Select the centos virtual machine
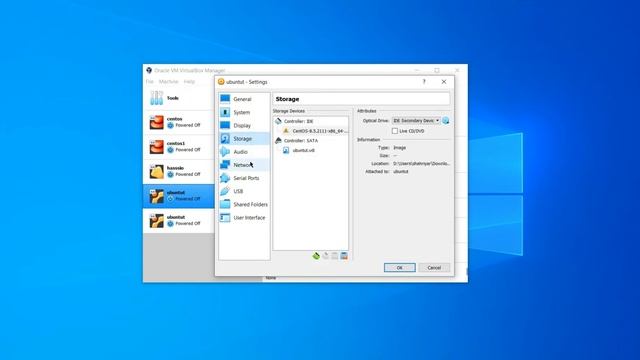The height and width of the screenshot is (360, 640). [178, 122]
